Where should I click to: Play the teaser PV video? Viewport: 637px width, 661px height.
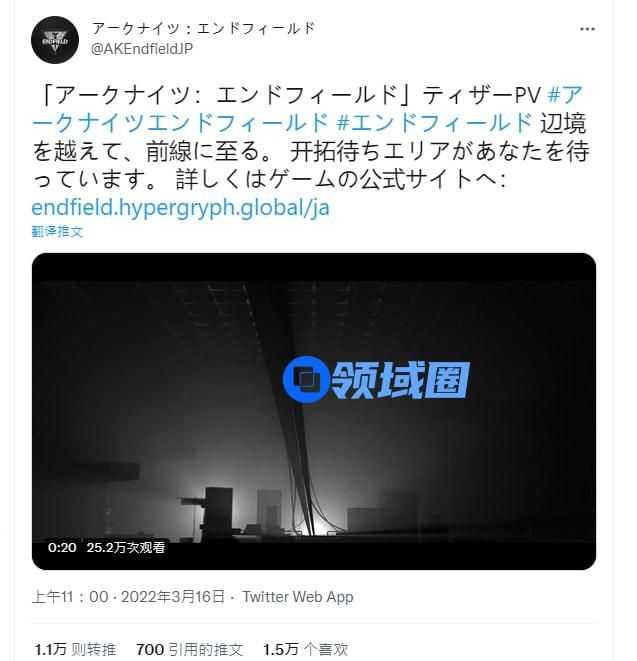click(314, 411)
